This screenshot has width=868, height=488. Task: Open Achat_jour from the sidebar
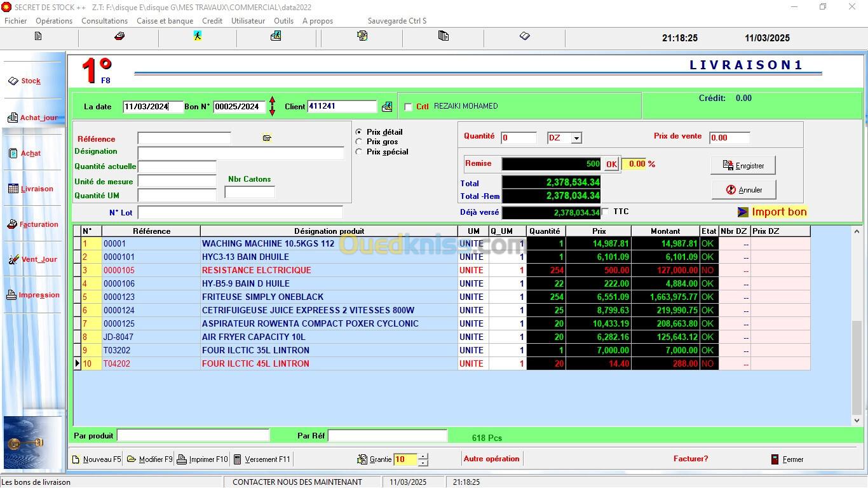(13, 118)
